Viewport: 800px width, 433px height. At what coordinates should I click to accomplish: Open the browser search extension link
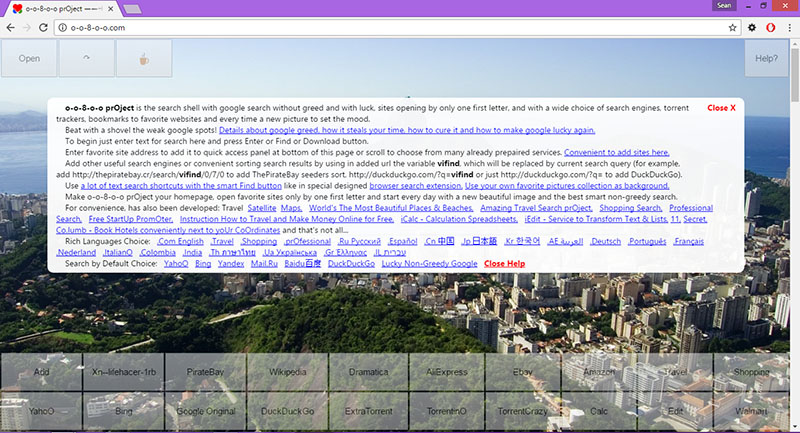click(415, 186)
